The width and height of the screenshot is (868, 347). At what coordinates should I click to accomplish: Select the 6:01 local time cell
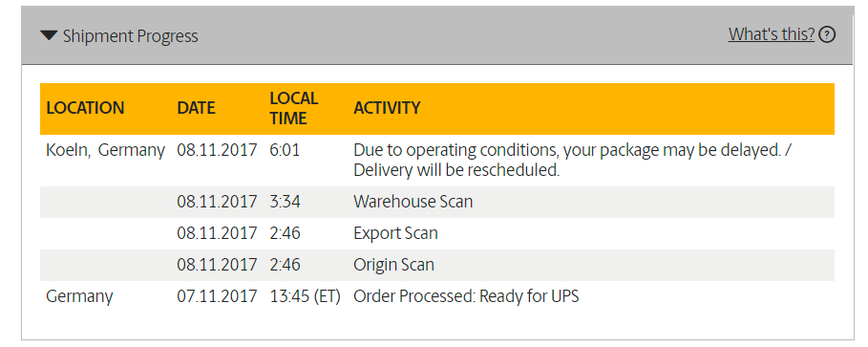tap(285, 150)
